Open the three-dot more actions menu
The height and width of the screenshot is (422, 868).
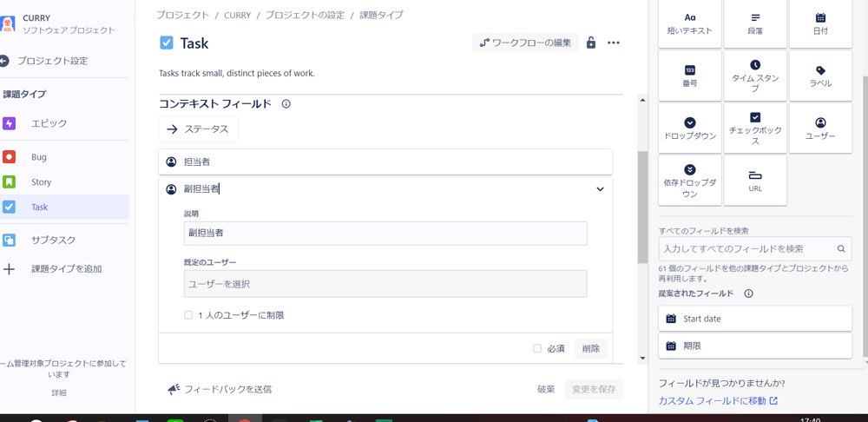tap(614, 43)
